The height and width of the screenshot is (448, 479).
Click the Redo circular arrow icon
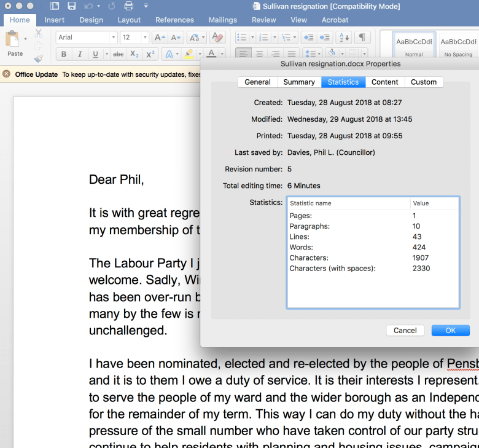point(112,6)
